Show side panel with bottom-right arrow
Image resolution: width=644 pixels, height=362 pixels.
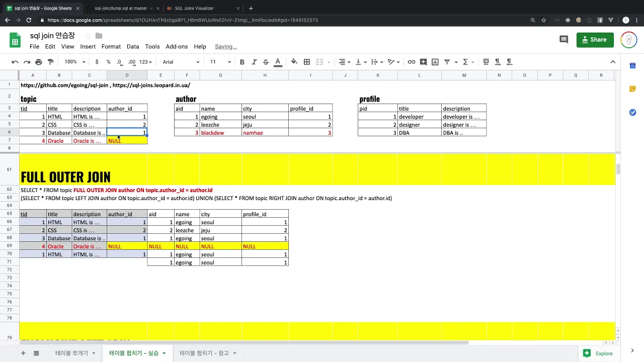(x=632, y=350)
